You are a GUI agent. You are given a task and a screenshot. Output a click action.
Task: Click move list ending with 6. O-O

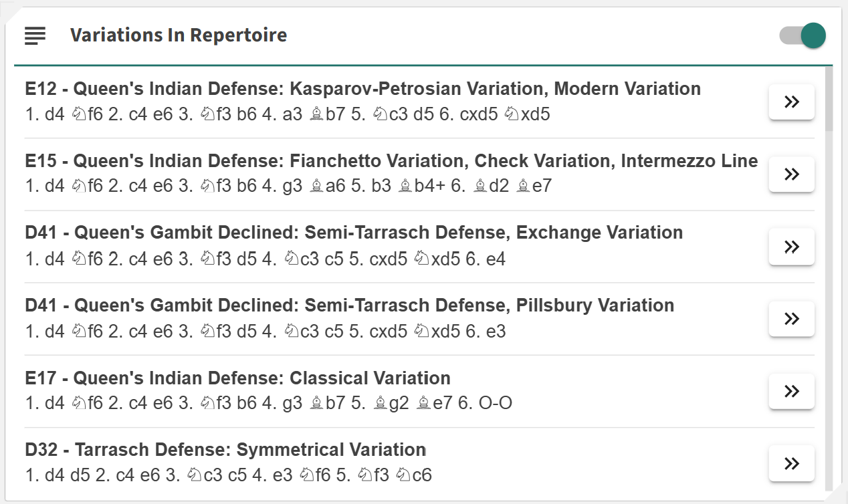269,404
